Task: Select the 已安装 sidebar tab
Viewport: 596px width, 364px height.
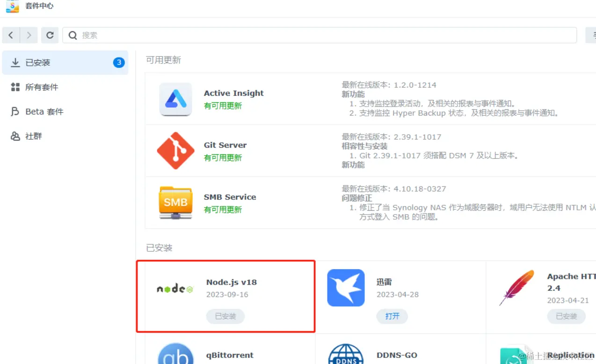Action: pos(65,63)
